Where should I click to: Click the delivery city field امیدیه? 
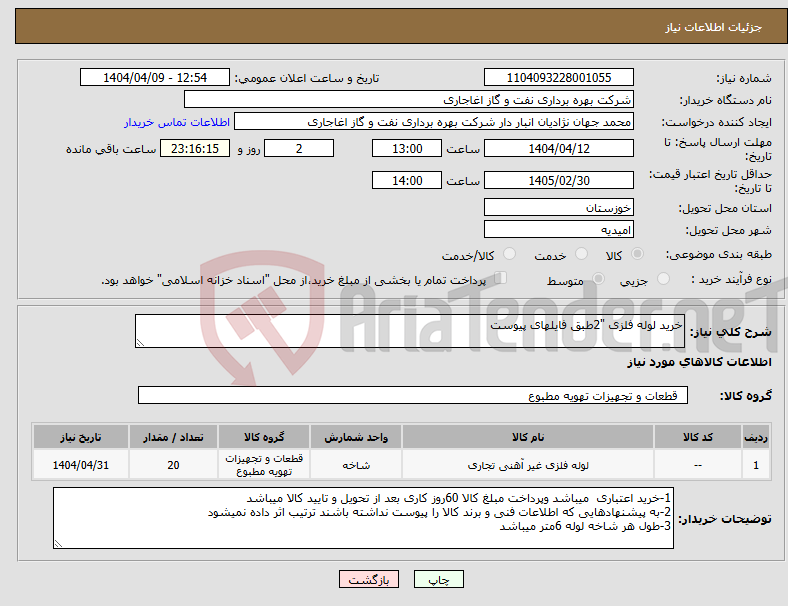point(559,230)
